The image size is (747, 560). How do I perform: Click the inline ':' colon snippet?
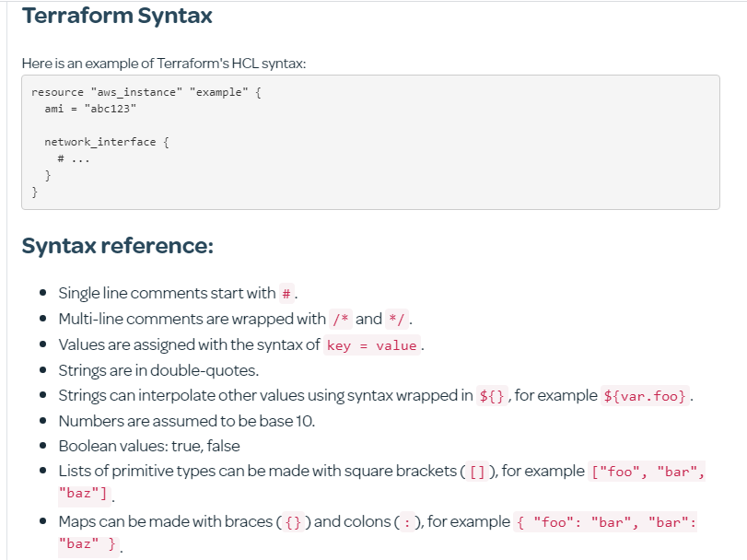[407, 522]
